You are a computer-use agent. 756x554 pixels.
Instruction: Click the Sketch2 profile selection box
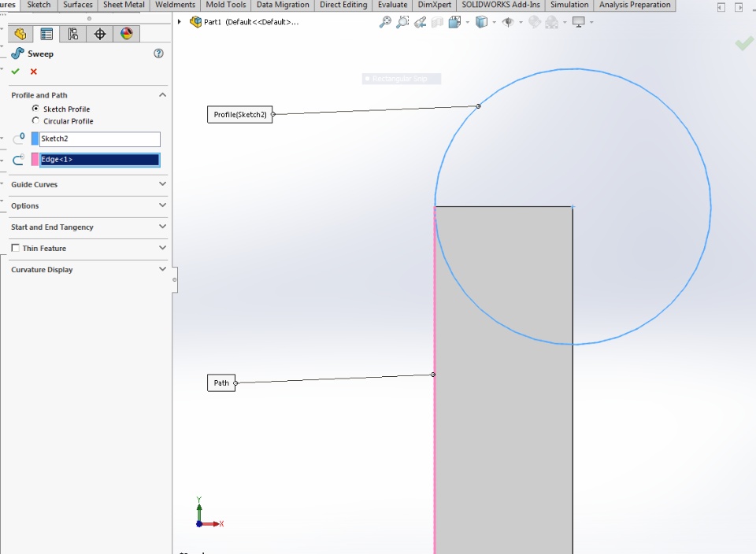[100, 139]
